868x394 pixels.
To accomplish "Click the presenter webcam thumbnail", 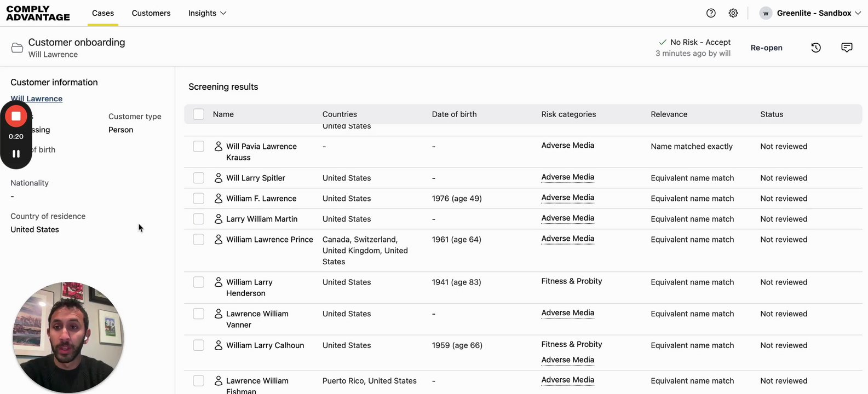I will pyautogui.click(x=68, y=337).
